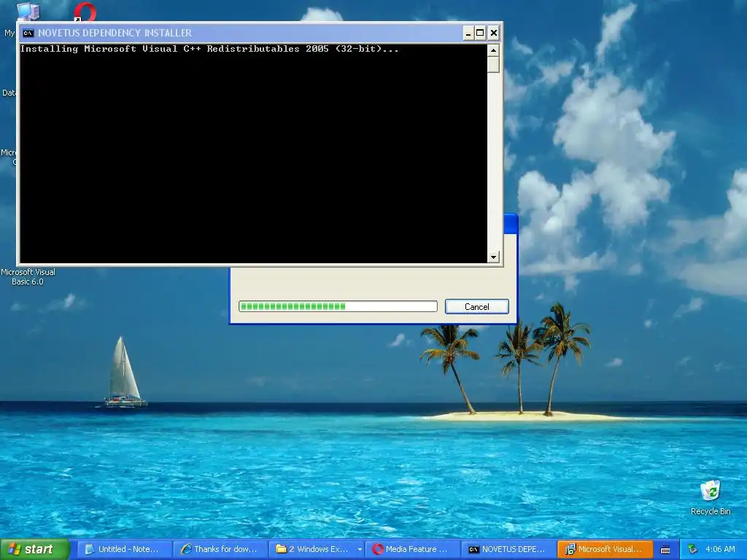747x560 pixels.
Task: Open the Start menu
Action: pyautogui.click(x=35, y=549)
